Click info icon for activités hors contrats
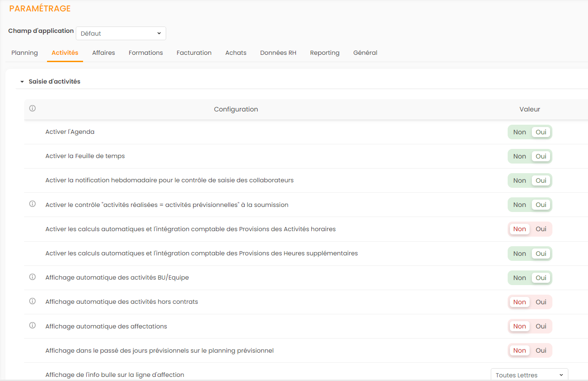The height and width of the screenshot is (381, 588). click(32, 302)
